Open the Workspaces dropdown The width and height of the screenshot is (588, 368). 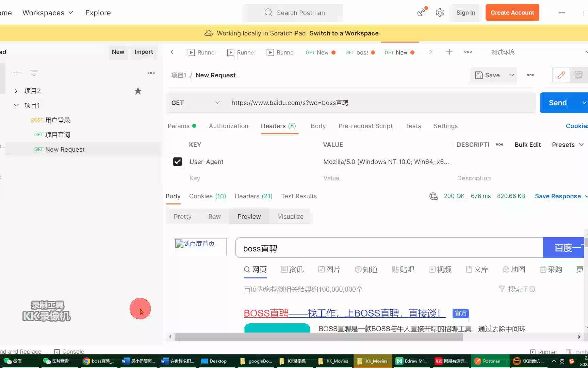tap(48, 13)
